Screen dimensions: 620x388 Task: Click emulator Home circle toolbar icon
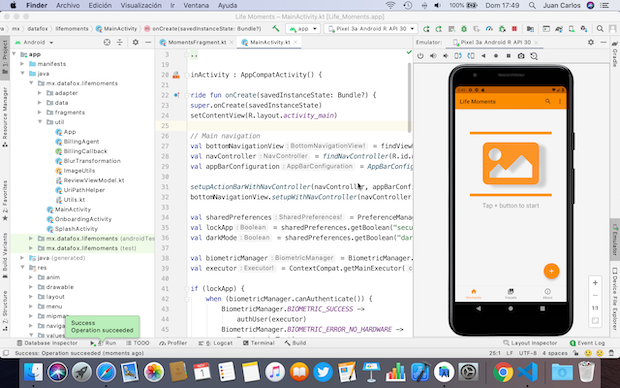point(496,56)
